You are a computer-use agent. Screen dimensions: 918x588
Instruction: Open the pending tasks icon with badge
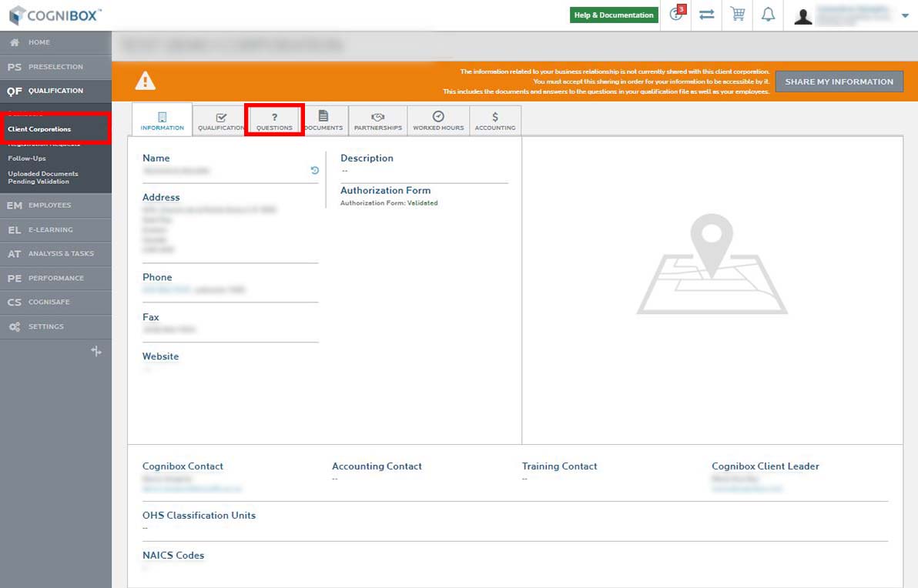click(x=676, y=15)
